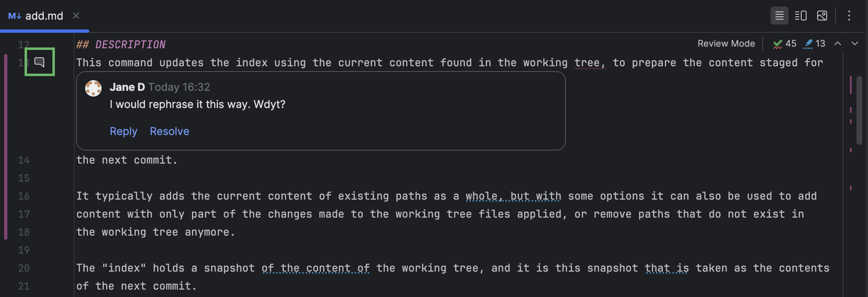
Task: Reply to Jane D's comment
Action: click(x=123, y=131)
